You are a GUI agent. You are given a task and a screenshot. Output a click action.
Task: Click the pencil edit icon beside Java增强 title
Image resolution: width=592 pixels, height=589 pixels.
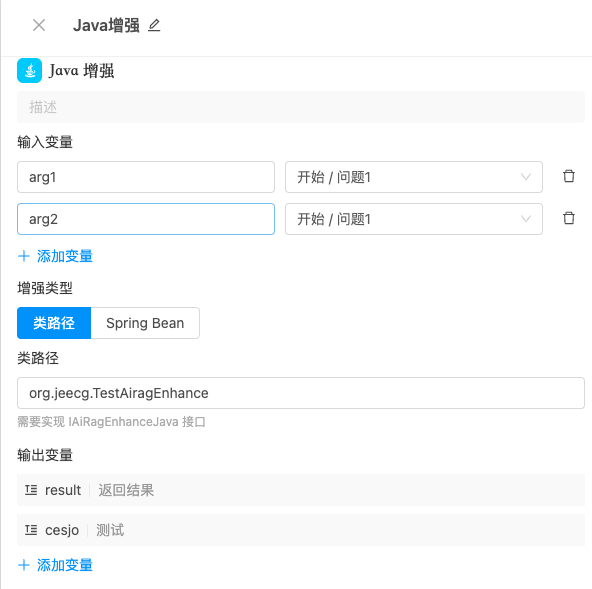154,25
